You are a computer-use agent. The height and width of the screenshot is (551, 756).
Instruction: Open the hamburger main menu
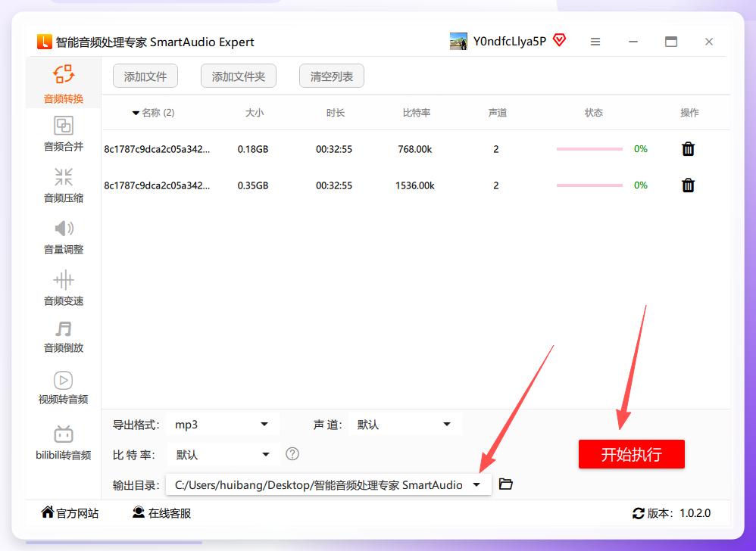click(595, 42)
